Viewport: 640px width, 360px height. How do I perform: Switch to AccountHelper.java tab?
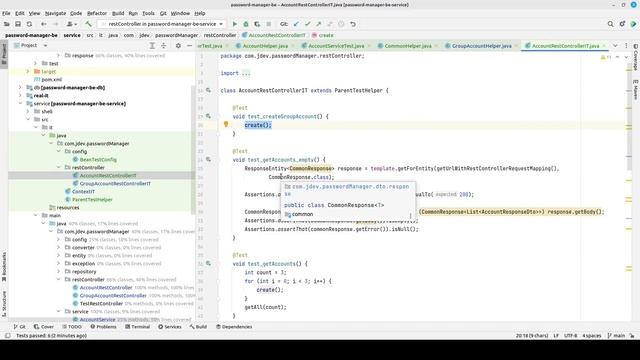[265, 46]
